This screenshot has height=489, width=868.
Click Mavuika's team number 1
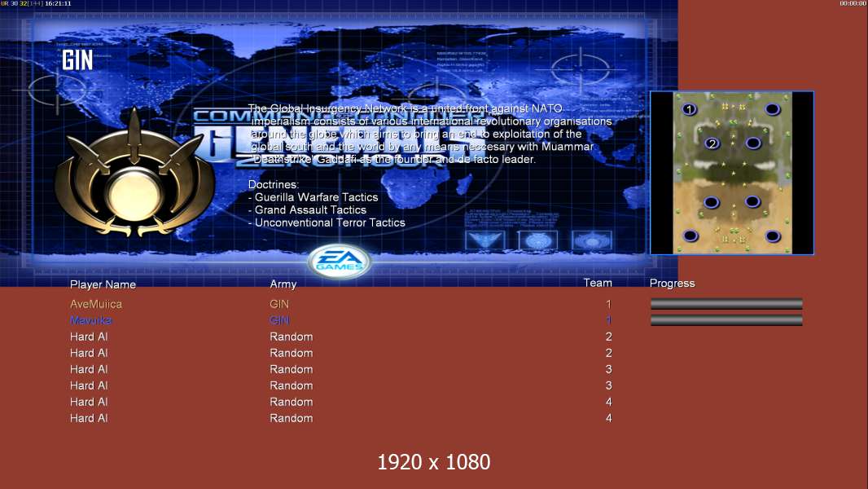pyautogui.click(x=608, y=320)
